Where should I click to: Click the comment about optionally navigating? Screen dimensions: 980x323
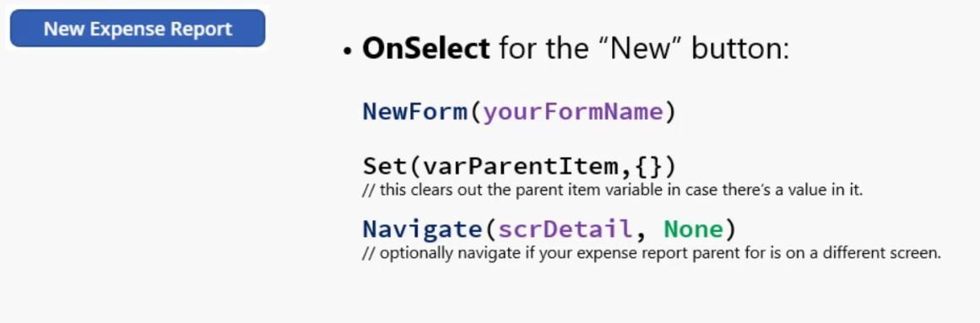652,254
